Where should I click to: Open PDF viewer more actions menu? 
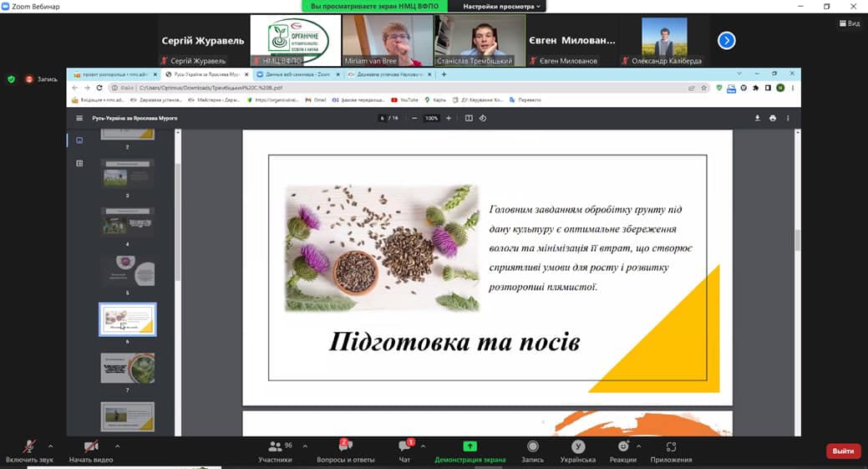pos(788,118)
